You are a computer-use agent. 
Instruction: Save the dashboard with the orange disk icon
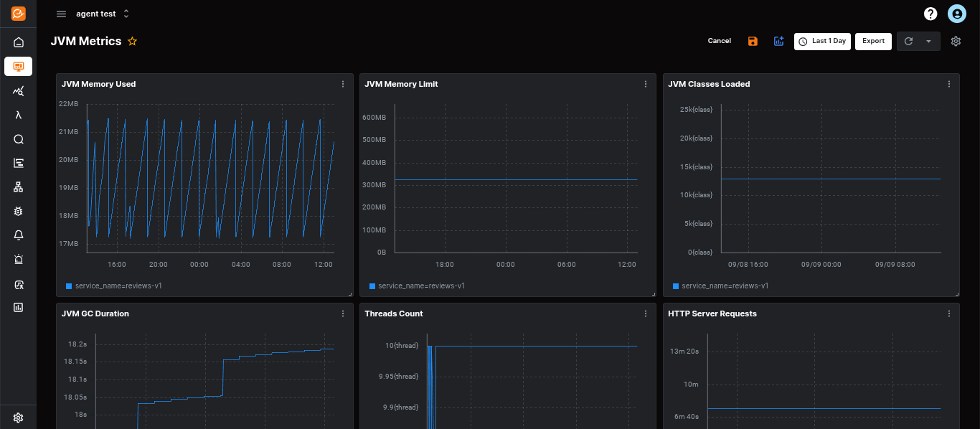(753, 42)
